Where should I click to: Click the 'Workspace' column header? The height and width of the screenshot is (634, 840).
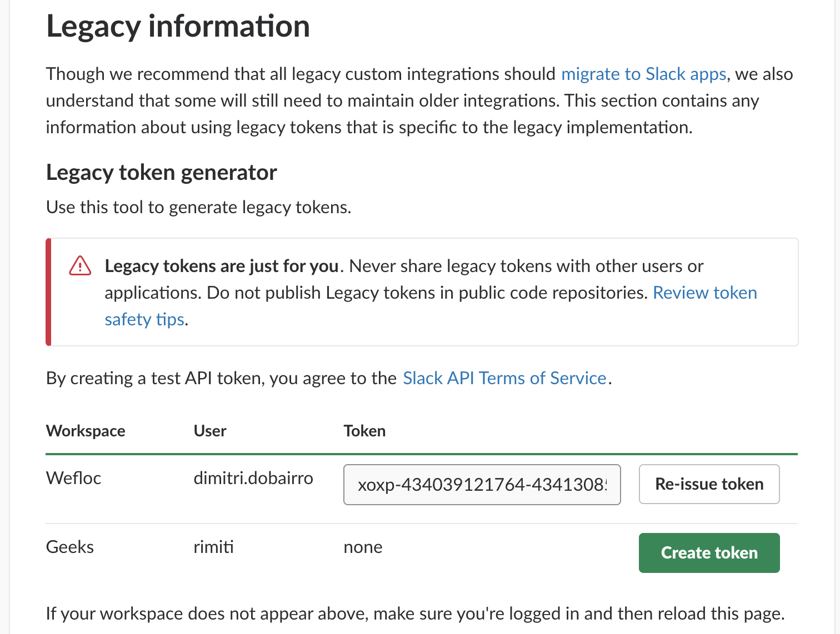click(86, 431)
